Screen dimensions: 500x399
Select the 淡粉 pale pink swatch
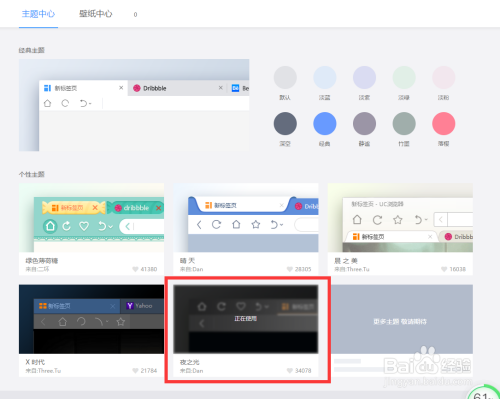444,77
